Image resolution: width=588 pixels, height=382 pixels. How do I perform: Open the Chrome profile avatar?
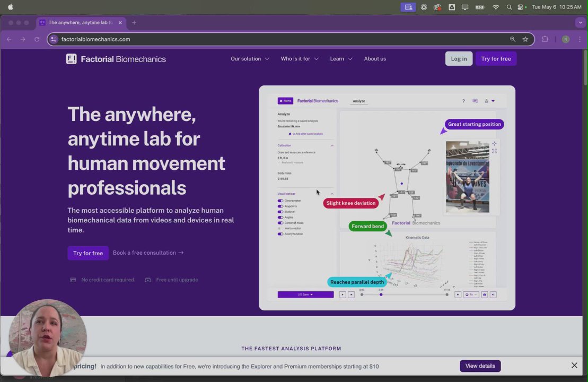pyautogui.click(x=566, y=39)
